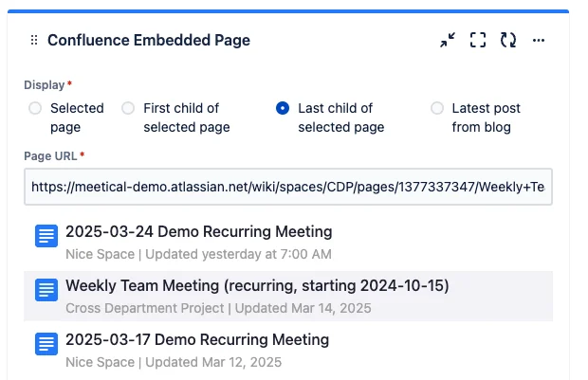Select 'Last child of selected page' radio
The image size is (588, 380).
(x=283, y=108)
